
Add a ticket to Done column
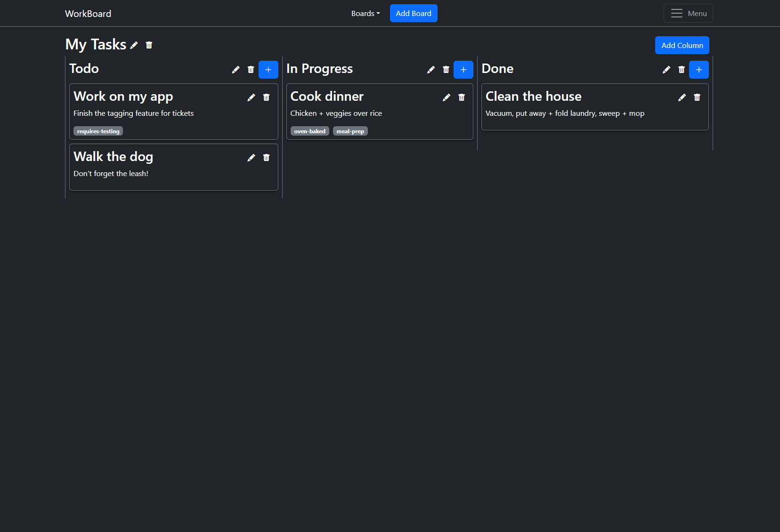point(699,70)
